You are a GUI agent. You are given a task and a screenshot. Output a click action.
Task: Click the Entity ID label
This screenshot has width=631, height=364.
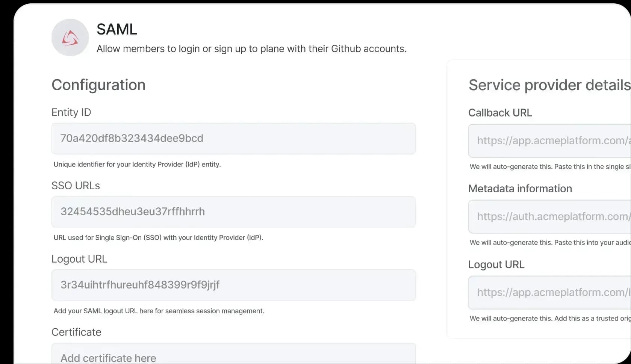[x=71, y=112]
